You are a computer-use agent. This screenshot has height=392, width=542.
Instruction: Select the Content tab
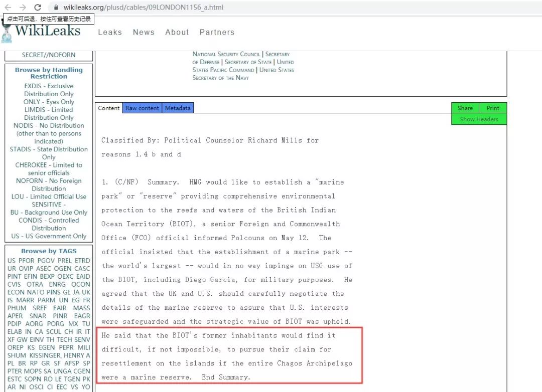109,108
